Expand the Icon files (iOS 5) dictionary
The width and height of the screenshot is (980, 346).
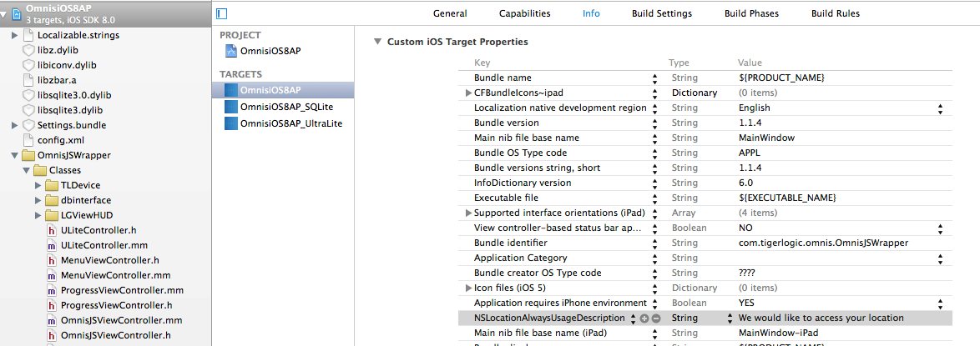point(469,288)
